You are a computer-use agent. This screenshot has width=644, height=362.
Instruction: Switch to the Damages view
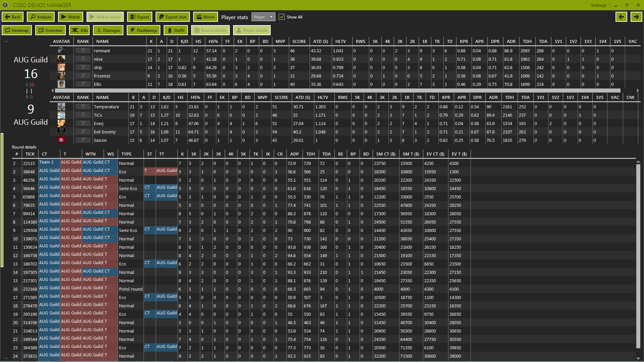click(108, 31)
